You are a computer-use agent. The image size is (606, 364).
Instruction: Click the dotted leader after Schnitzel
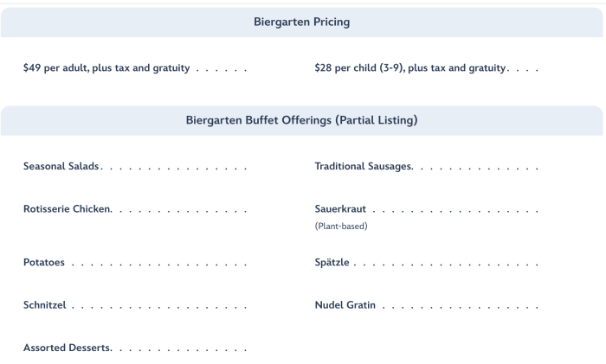(x=159, y=306)
